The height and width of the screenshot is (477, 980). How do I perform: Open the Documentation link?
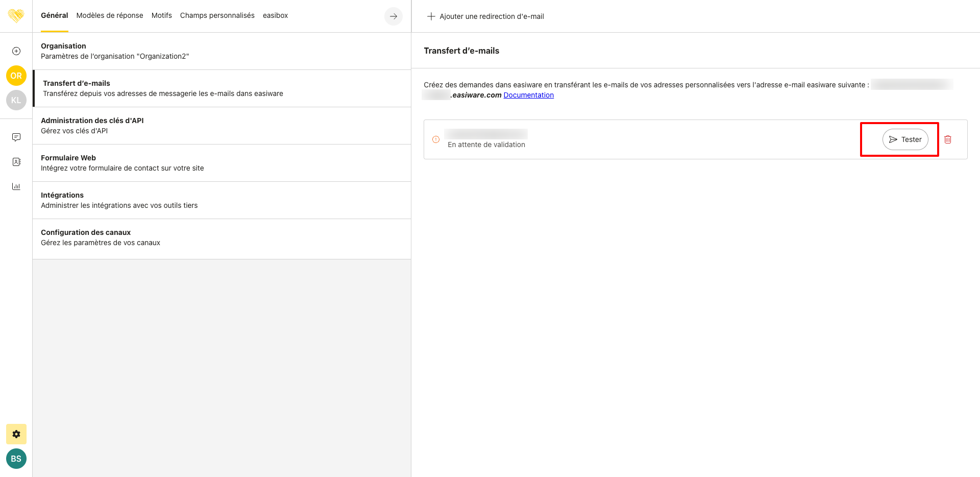tap(528, 95)
